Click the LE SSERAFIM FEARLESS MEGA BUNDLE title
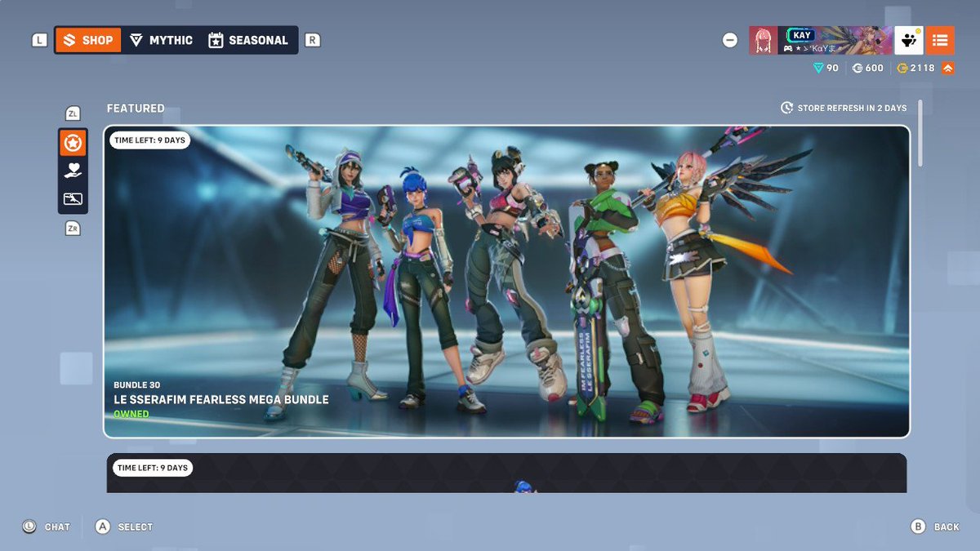 click(221, 399)
